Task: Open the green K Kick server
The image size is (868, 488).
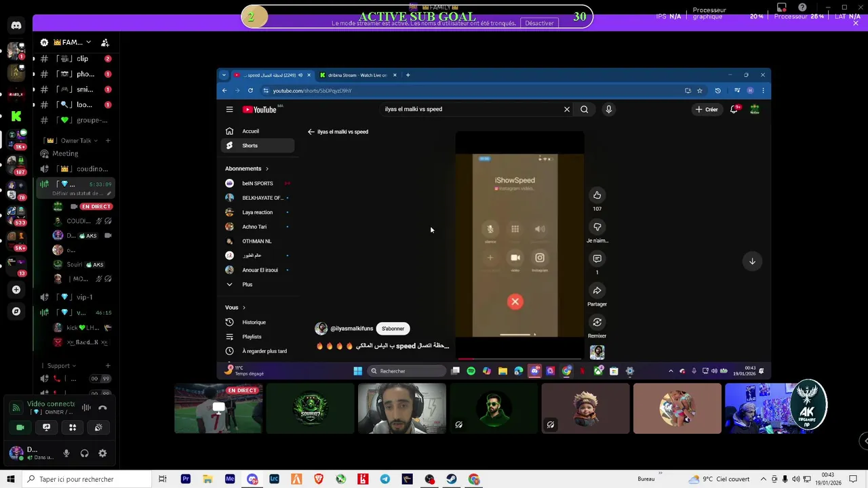Action: click(x=16, y=116)
